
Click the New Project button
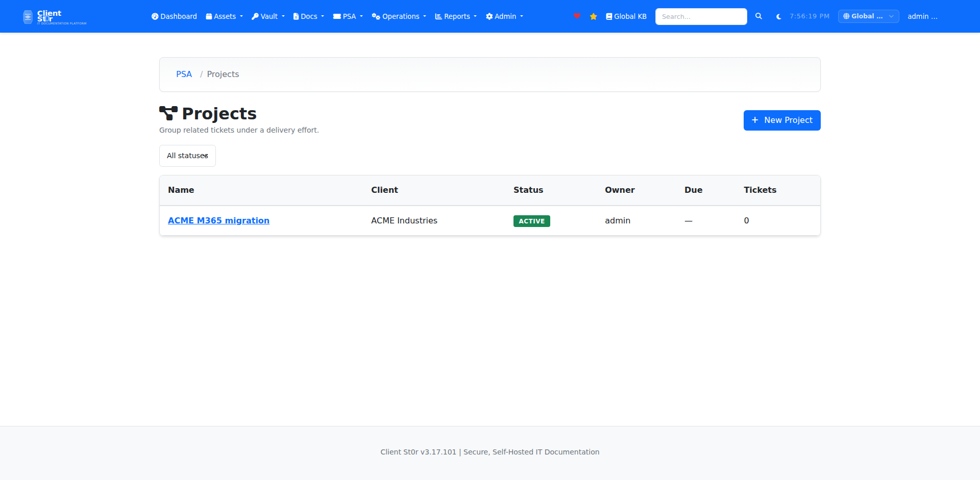coord(782,120)
